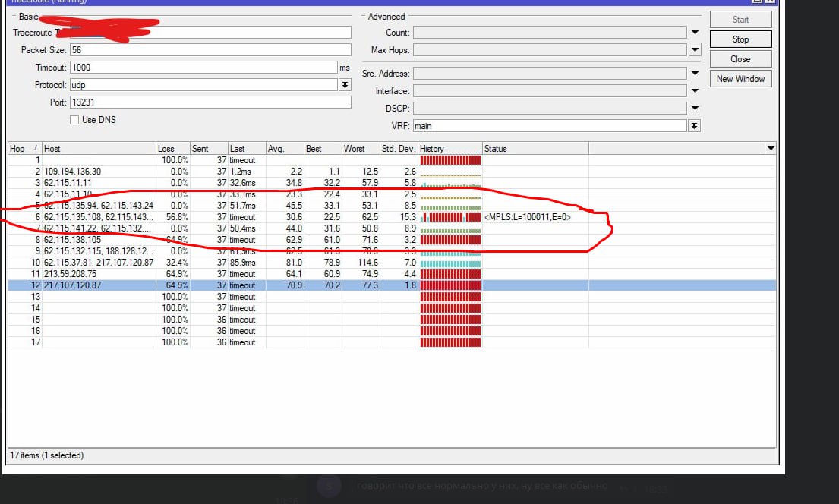Click the '17 items (1 selected)' status text
Viewport: 839px width, 504px height.
(47, 455)
